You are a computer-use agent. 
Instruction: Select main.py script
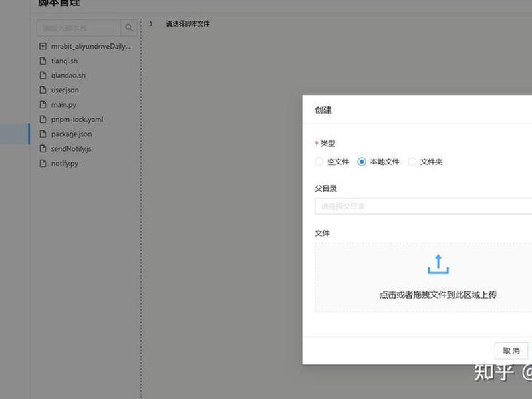(63, 104)
